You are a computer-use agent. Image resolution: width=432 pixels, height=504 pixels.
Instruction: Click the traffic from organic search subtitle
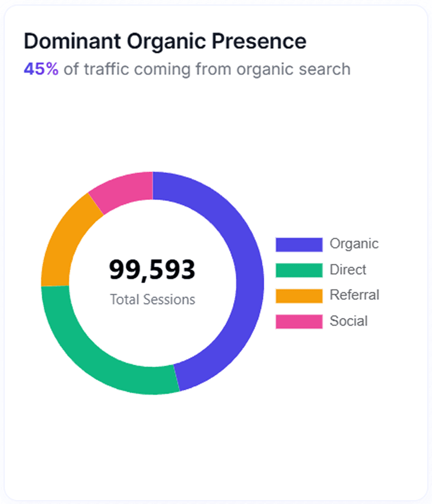[x=207, y=70]
